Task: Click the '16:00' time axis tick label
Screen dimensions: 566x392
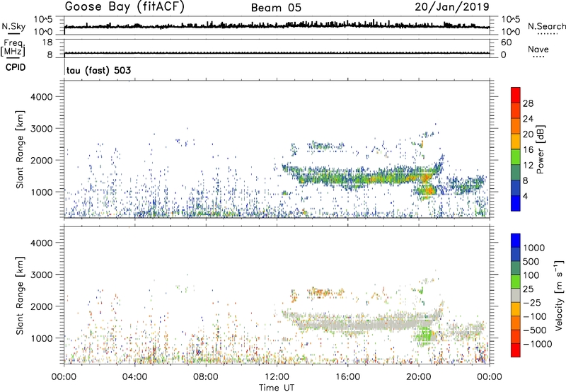Action: [347, 377]
